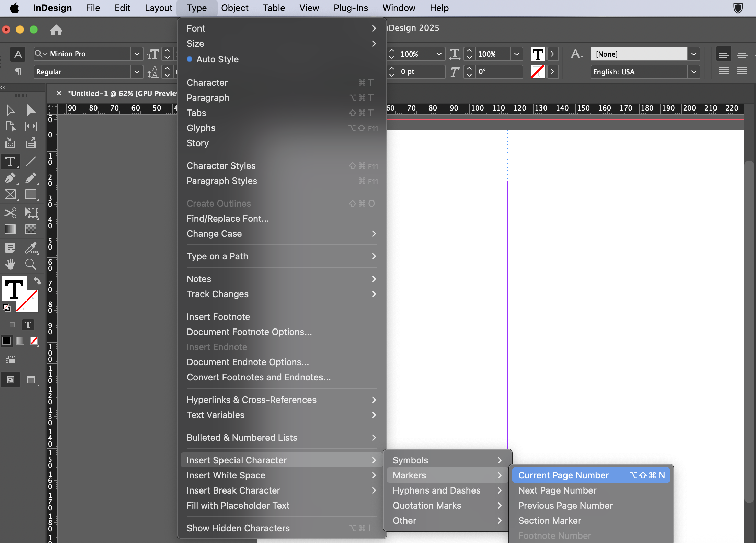Open the Window menu
The image size is (756, 543).
[399, 8]
